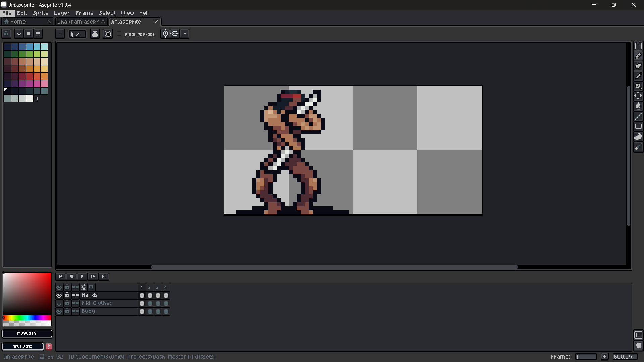Show the Mid Clothes layer
This screenshot has width=644, height=362.
click(59, 303)
